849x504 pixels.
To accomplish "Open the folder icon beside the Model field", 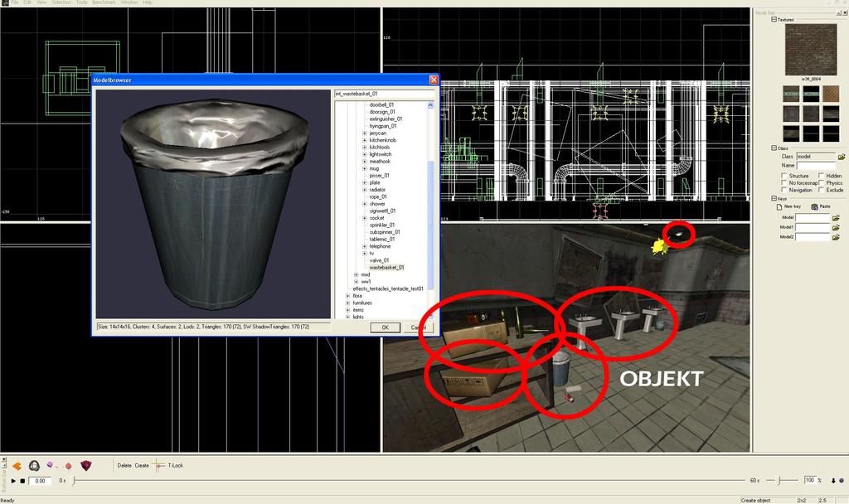I will click(836, 218).
